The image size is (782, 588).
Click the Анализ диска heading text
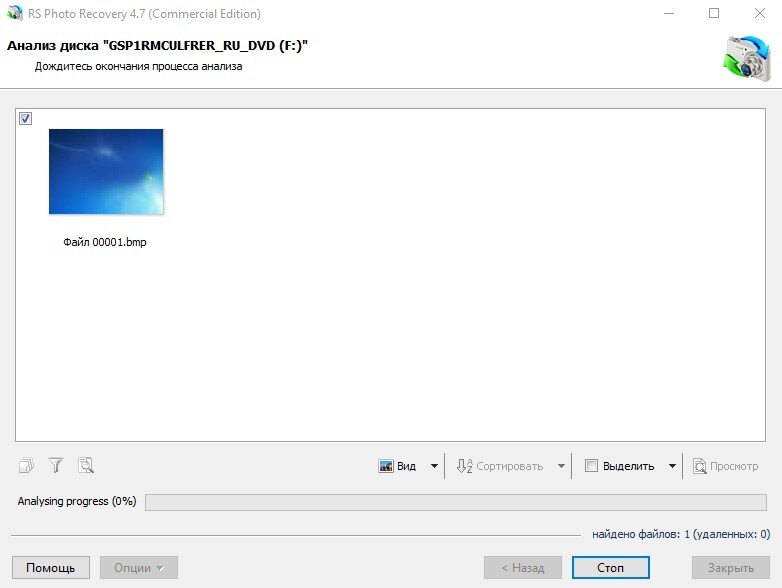157,45
